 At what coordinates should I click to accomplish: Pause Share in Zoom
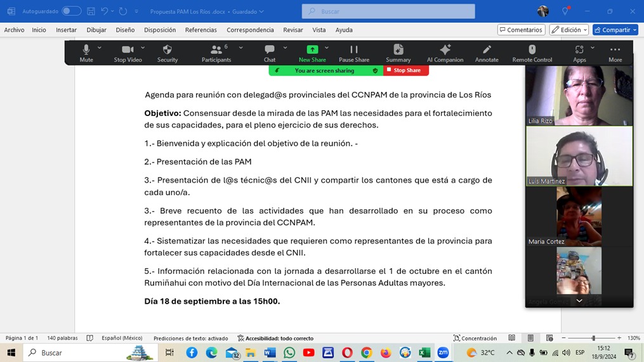tap(353, 53)
